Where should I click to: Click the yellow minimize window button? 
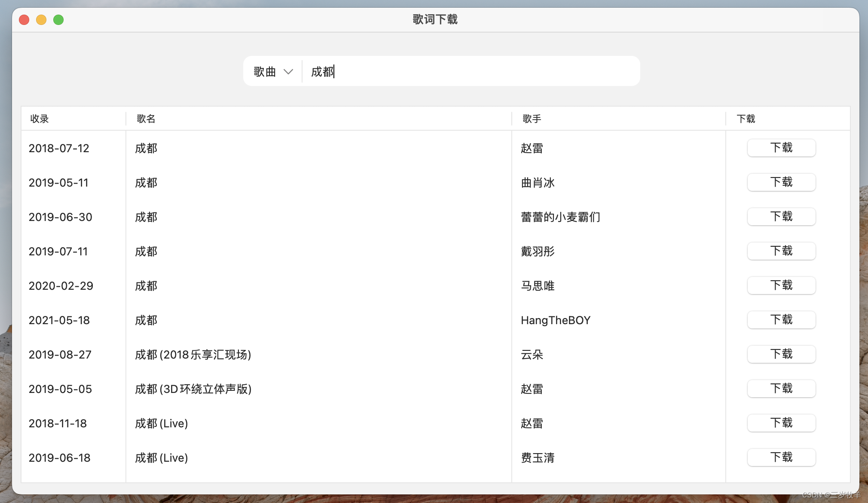point(41,20)
